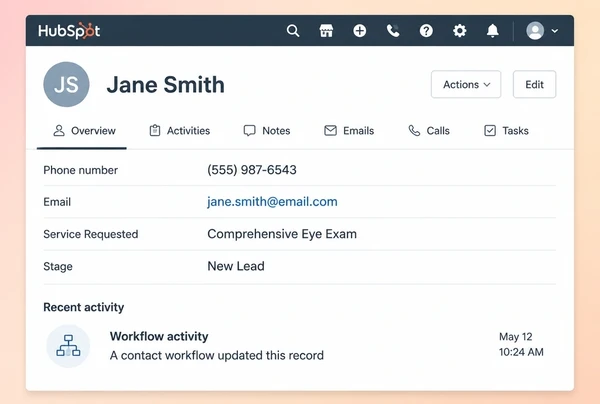600x404 pixels.
Task: Click the HubSpot logo
Action: tap(69, 31)
